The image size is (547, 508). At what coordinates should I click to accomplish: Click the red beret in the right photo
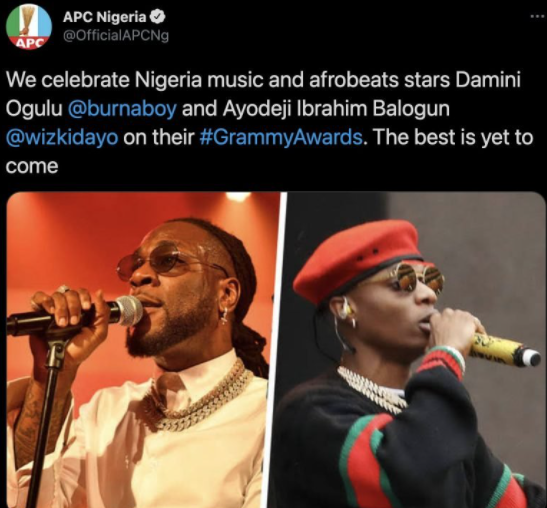358,260
